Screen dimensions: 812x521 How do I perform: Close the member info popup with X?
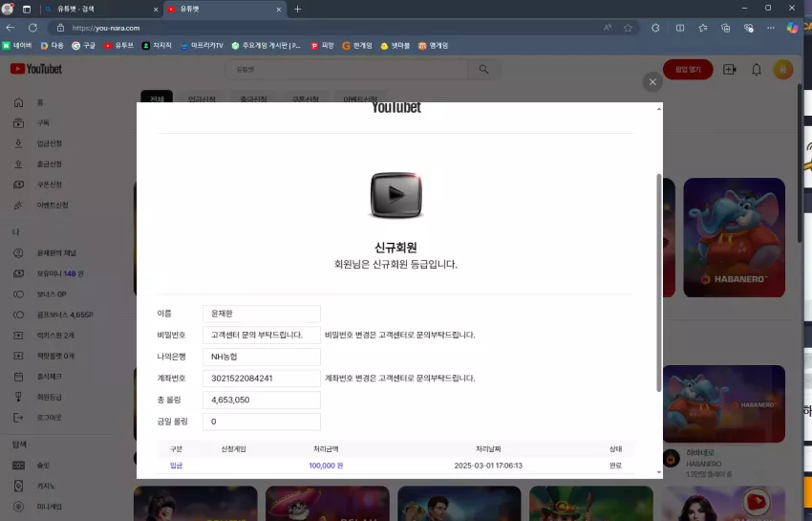(652, 82)
